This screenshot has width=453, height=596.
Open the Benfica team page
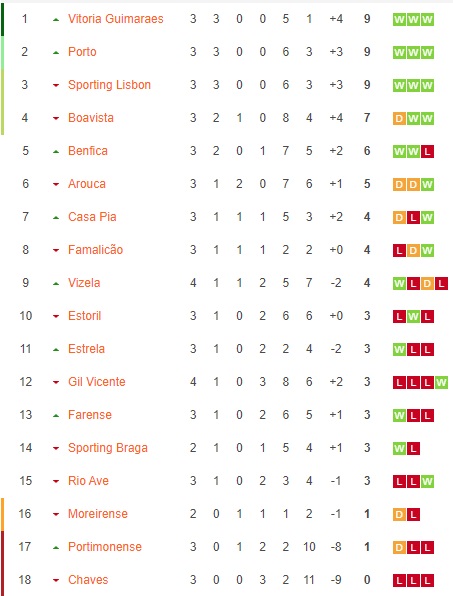pyautogui.click(x=88, y=151)
